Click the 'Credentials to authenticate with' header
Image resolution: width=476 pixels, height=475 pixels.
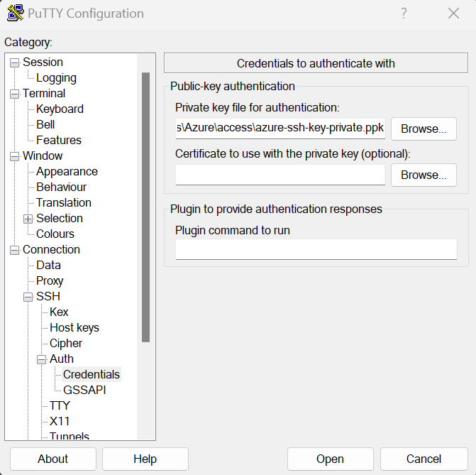click(316, 63)
